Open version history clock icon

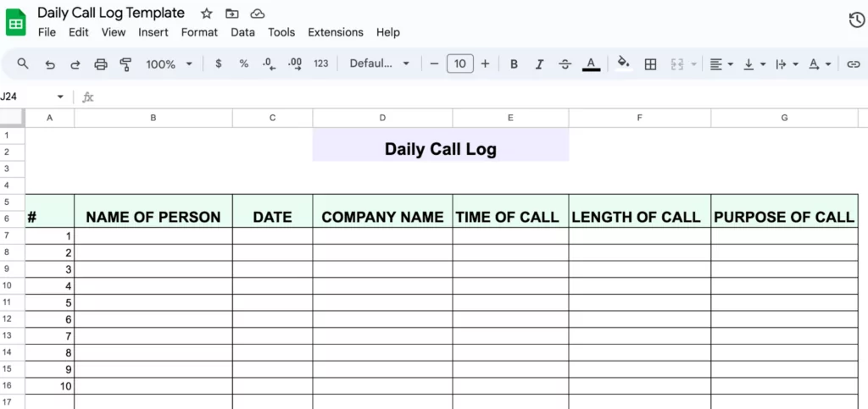pyautogui.click(x=856, y=21)
